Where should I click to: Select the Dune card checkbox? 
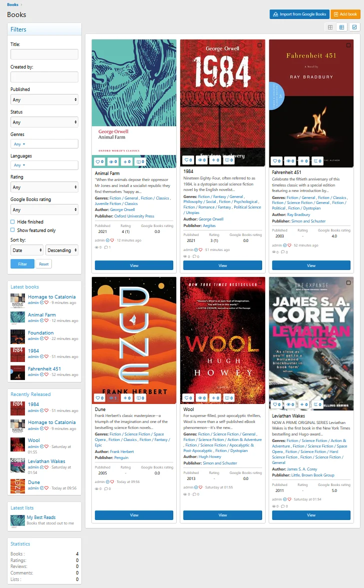[x=171, y=282]
